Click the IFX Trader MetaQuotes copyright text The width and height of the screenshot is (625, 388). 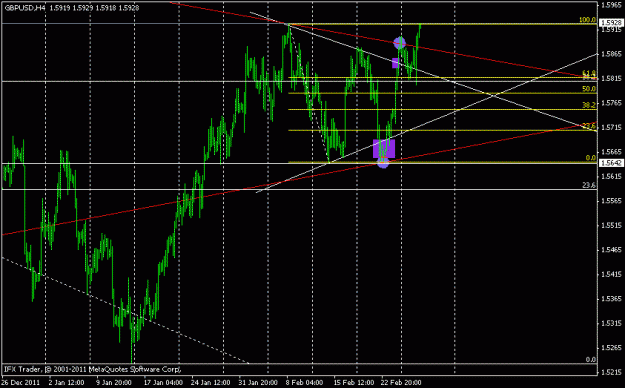pyautogui.click(x=92, y=369)
